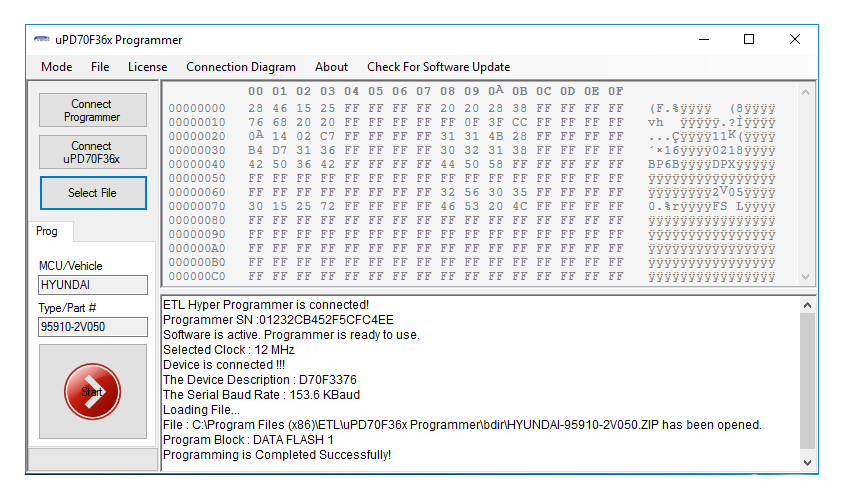Click the 'Device is connected !!!' log line
The height and width of the screenshot is (500, 845).
224,365
